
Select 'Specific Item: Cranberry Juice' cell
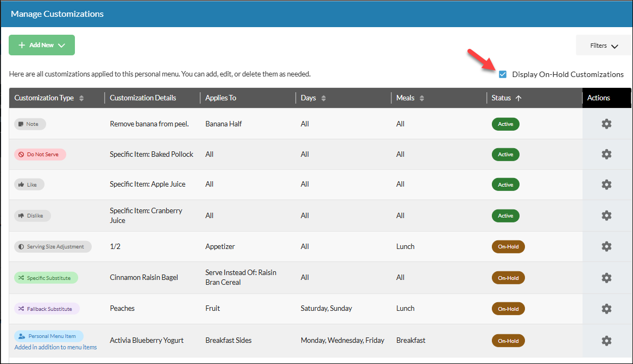(146, 215)
